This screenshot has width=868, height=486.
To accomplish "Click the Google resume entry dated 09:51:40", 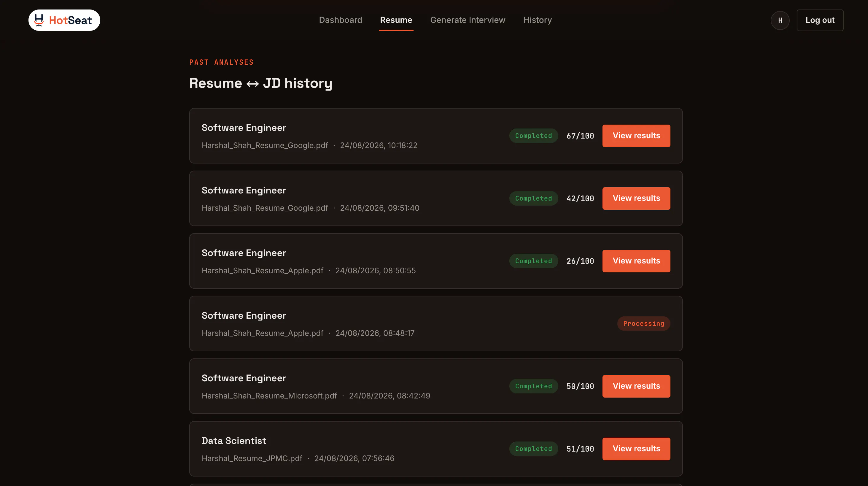I will 436,198.
